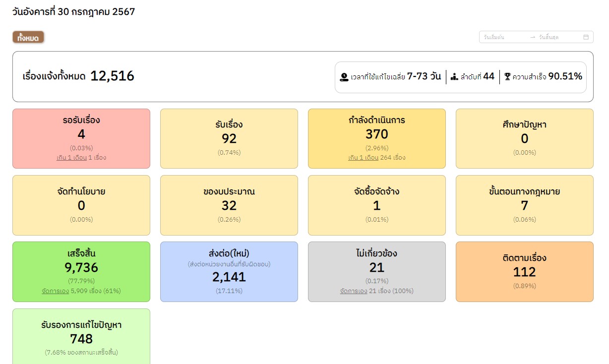Viewport: 609px width, 364px height.
Task: Open the ขั้นตอนทางกฎหมาย card
Action: (x=524, y=205)
